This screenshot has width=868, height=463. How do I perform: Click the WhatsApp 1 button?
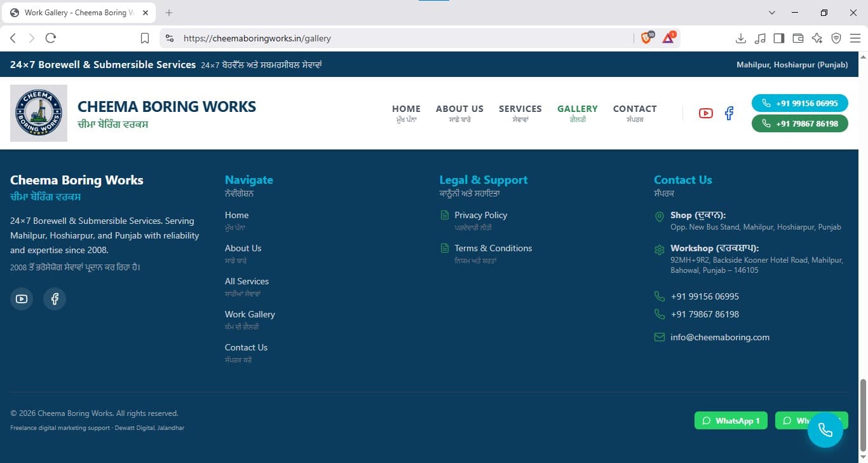[731, 420]
